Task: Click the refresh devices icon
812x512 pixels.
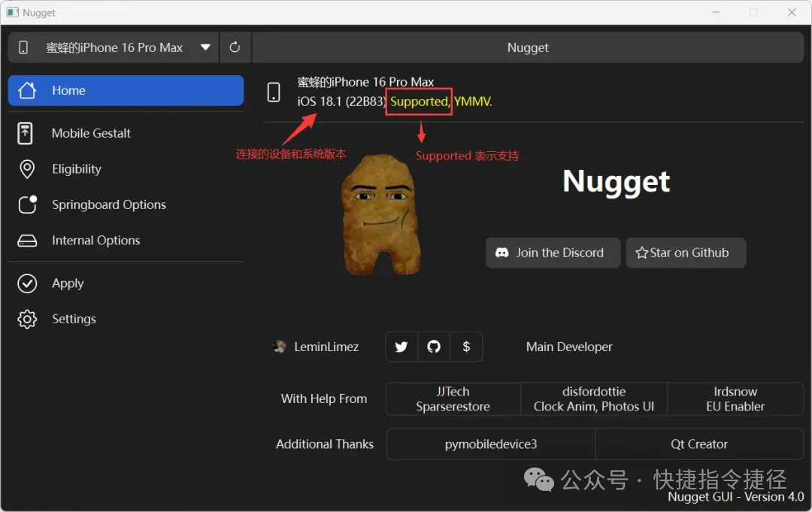Action: pos(235,47)
